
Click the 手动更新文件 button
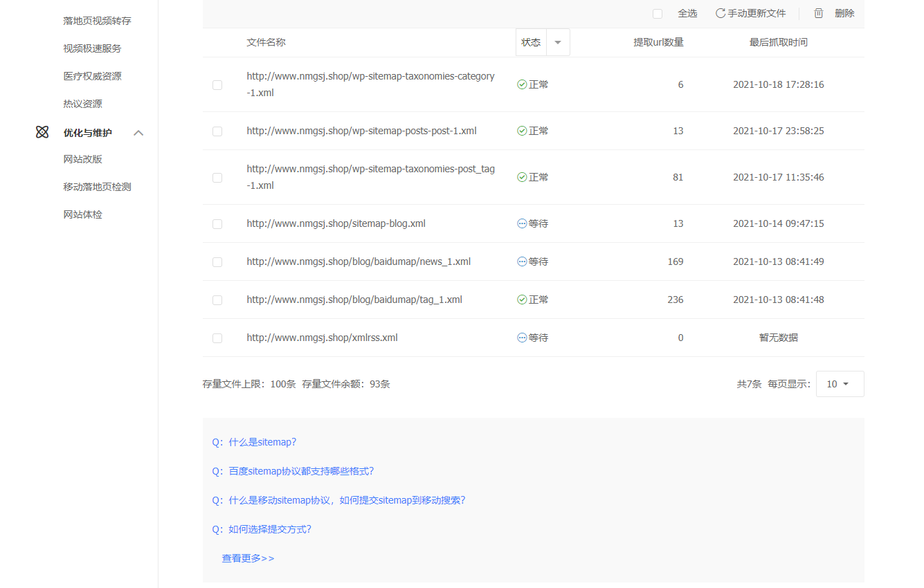750,13
